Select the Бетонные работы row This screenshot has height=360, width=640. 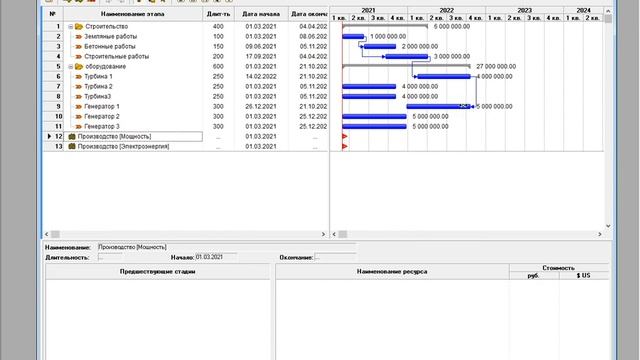(186, 47)
